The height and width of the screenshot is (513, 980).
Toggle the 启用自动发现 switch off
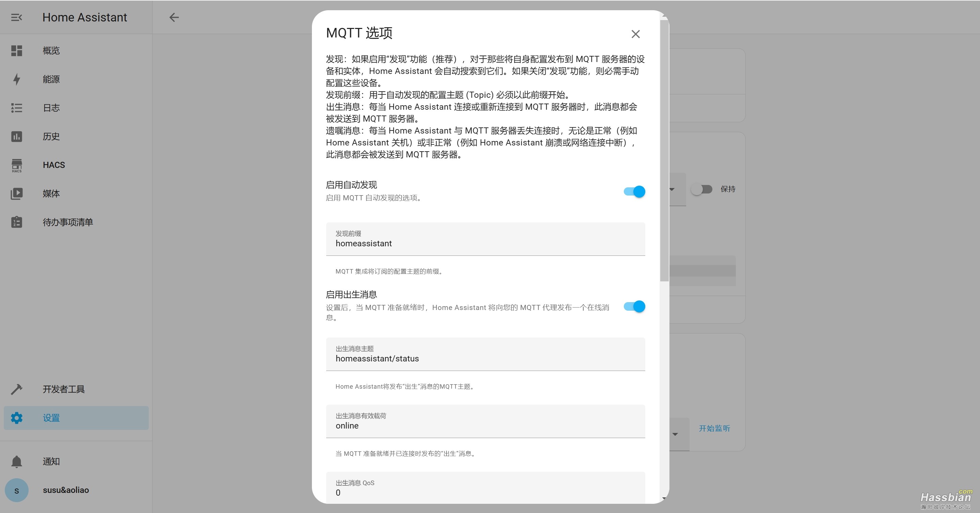pos(635,191)
